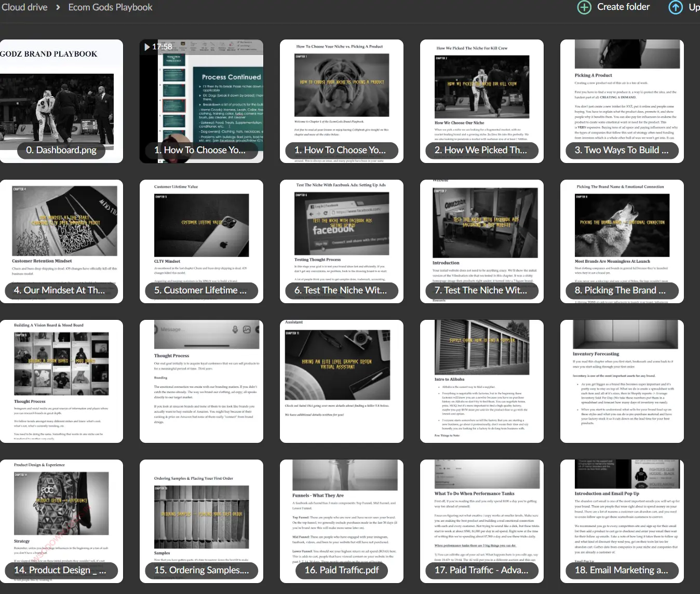Click the breadcrumb chevron separator

[58, 7]
